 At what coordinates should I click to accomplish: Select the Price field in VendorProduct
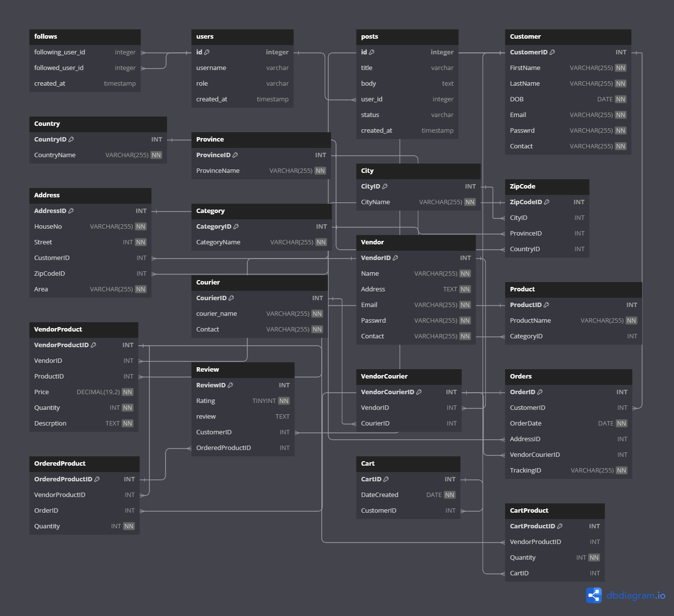coord(84,392)
